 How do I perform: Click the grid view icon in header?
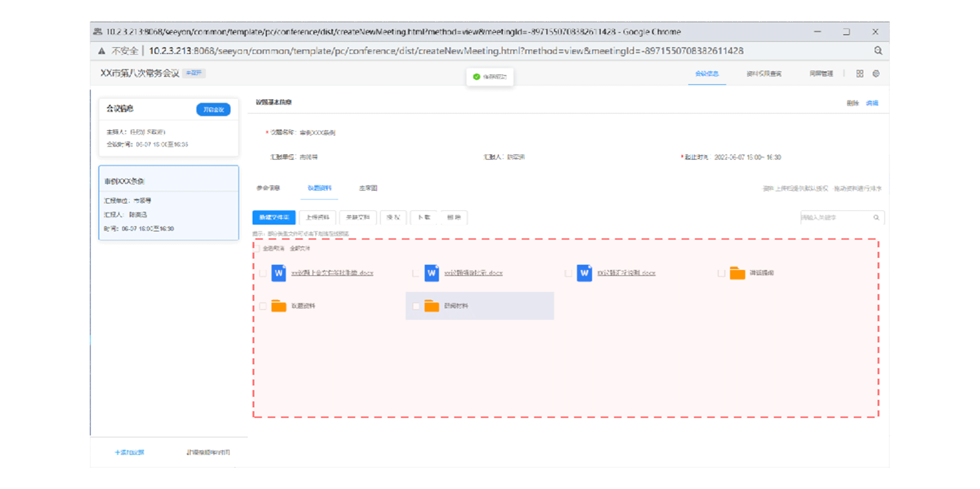(860, 73)
